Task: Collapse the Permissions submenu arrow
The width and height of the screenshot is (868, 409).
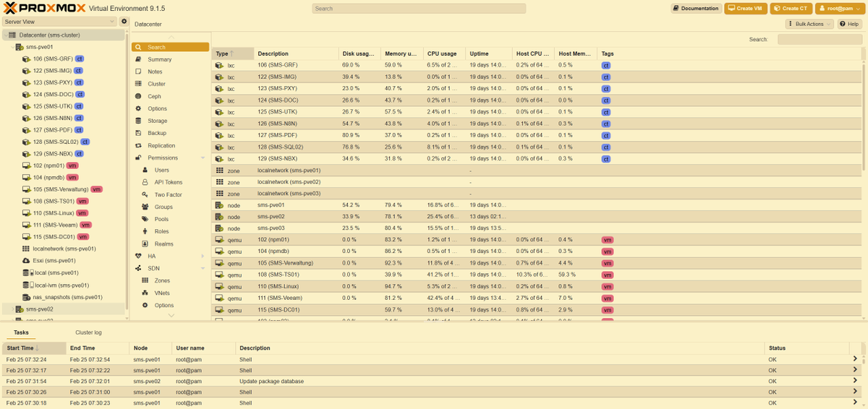Action: click(203, 158)
